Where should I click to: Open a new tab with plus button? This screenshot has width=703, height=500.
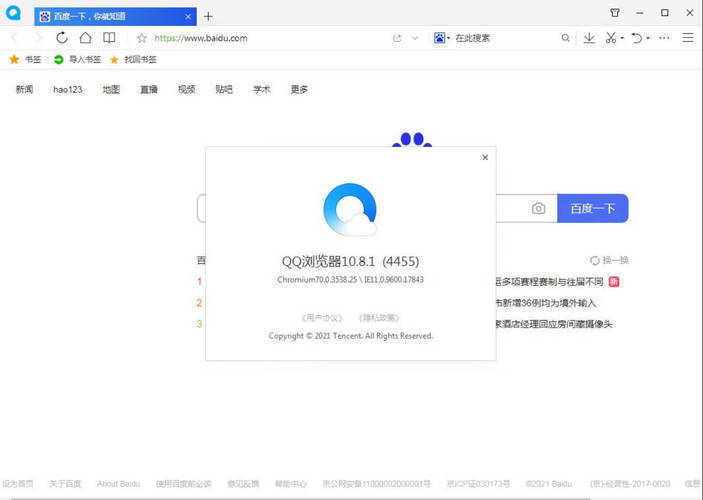click(x=208, y=16)
